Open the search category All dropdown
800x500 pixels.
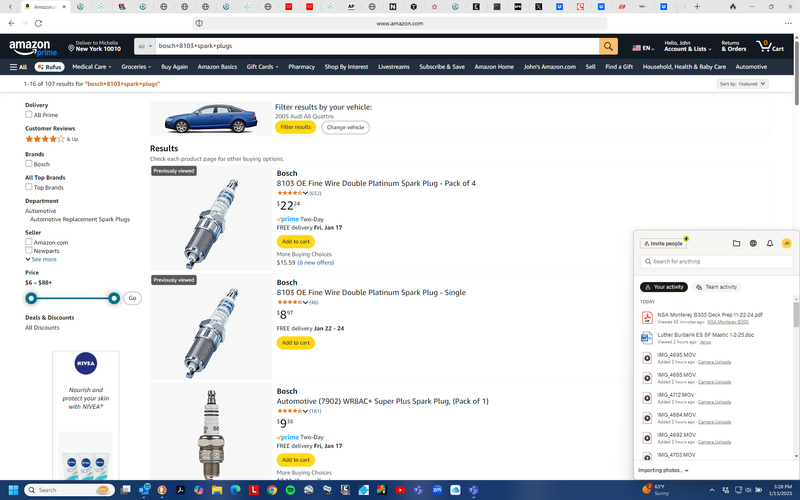click(x=145, y=46)
